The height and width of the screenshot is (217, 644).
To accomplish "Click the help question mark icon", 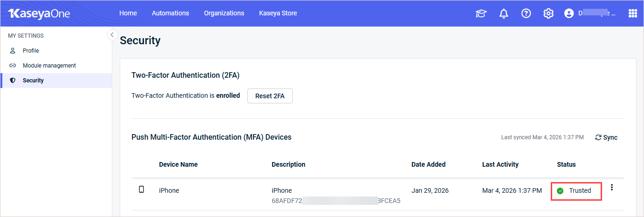I will click(526, 14).
